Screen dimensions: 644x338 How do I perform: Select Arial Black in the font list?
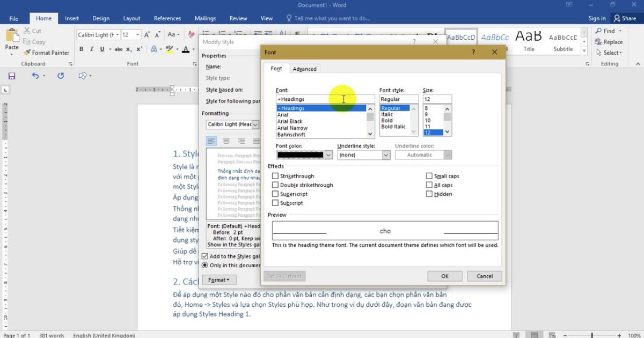pos(290,122)
